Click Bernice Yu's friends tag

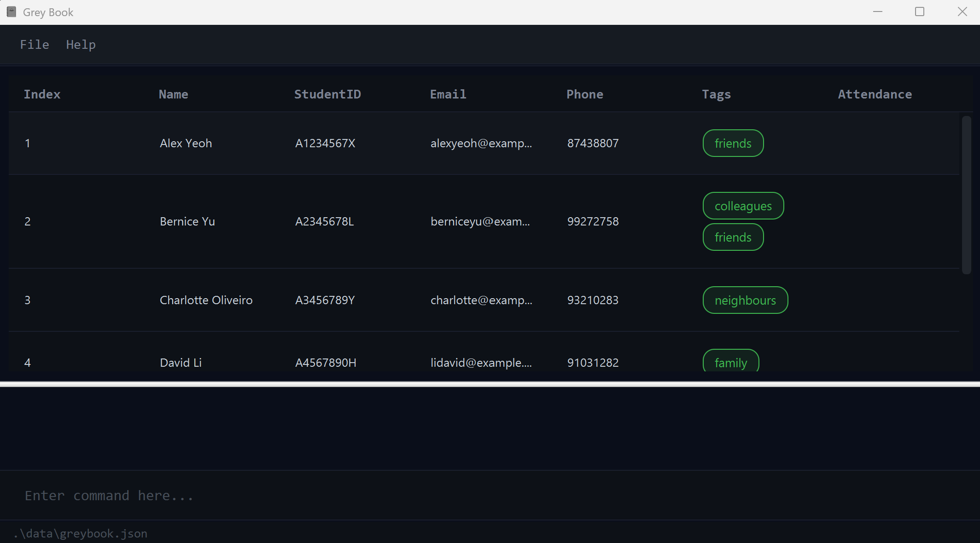click(x=733, y=237)
